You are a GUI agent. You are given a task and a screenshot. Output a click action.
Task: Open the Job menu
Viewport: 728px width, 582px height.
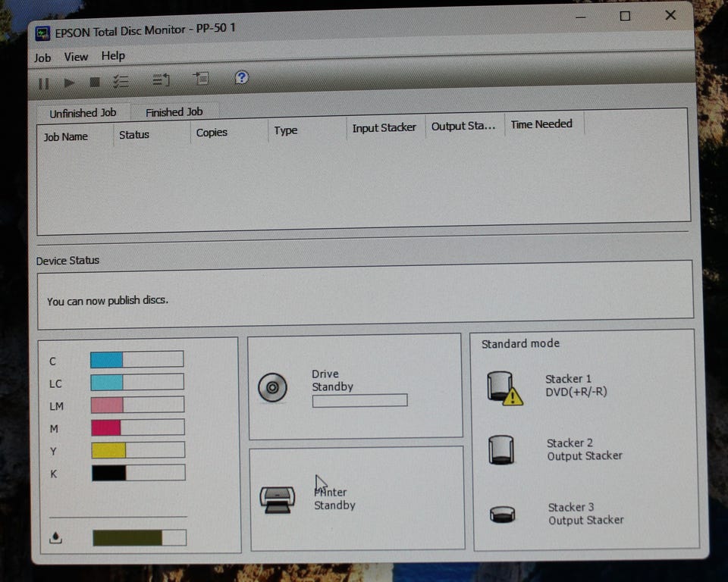tap(42, 58)
